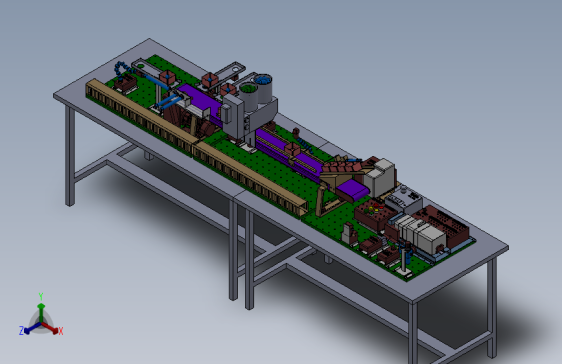Select the cylindrical hopper with blue contents
The image size is (562, 364).
click(x=263, y=88)
